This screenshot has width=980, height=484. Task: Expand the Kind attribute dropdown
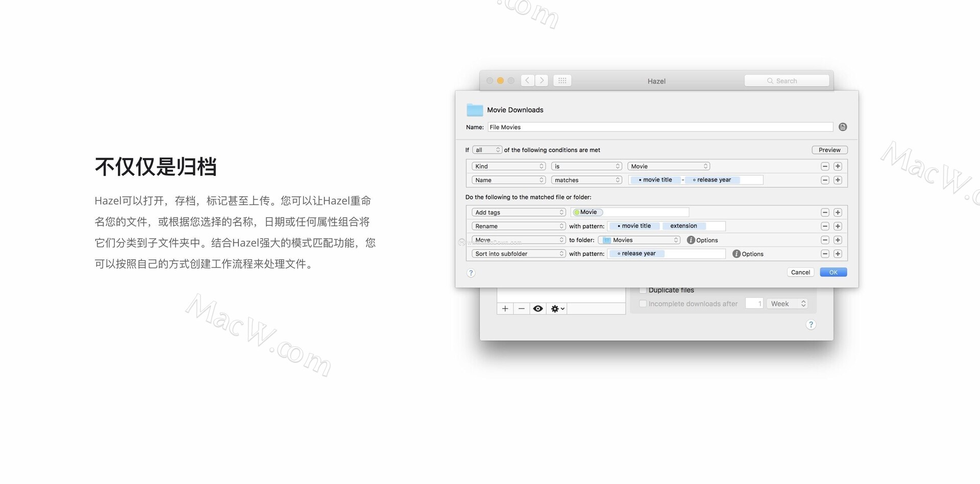click(x=509, y=166)
